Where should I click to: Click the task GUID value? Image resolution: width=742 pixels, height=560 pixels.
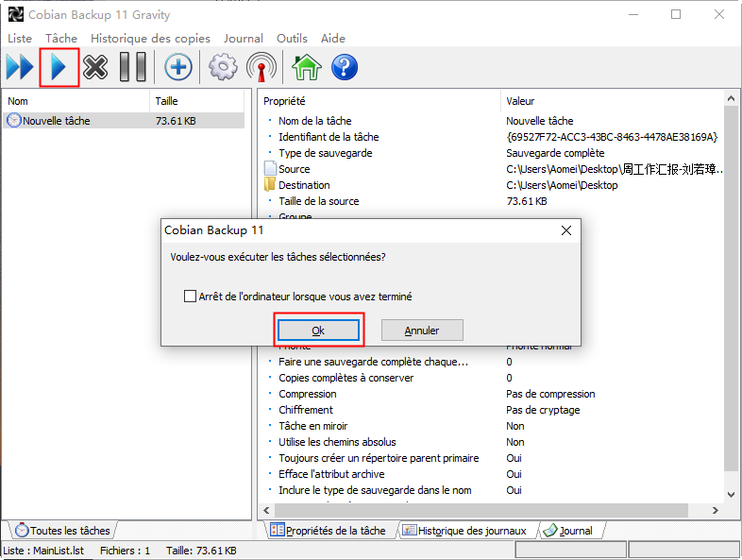point(612,137)
